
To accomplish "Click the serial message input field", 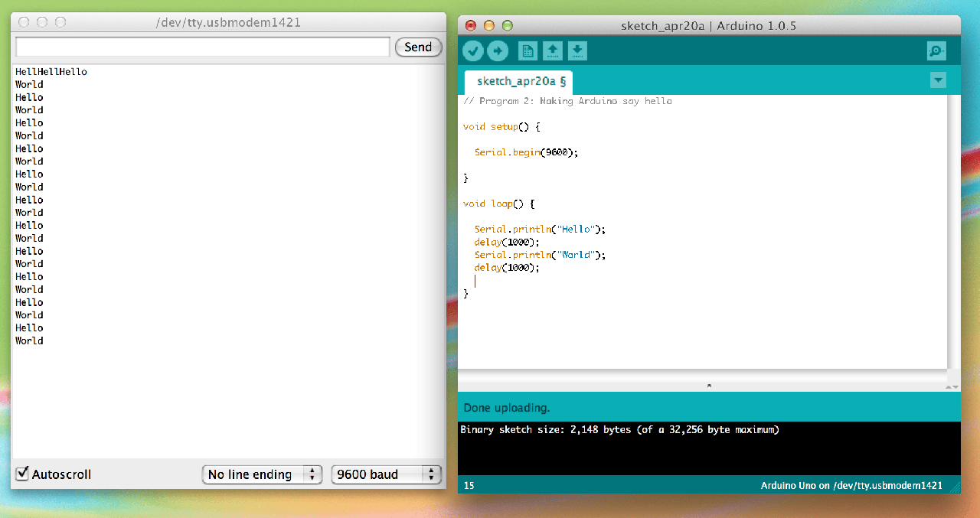I will click(x=203, y=47).
